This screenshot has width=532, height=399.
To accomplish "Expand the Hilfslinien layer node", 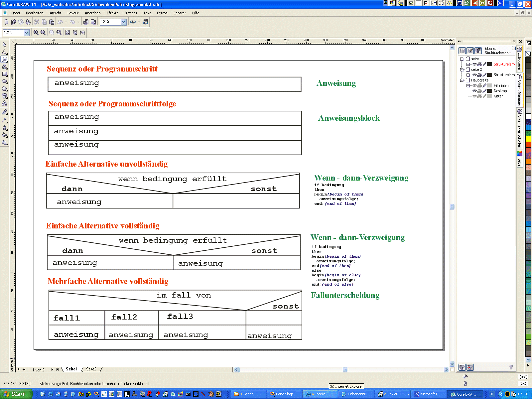I will point(468,85).
